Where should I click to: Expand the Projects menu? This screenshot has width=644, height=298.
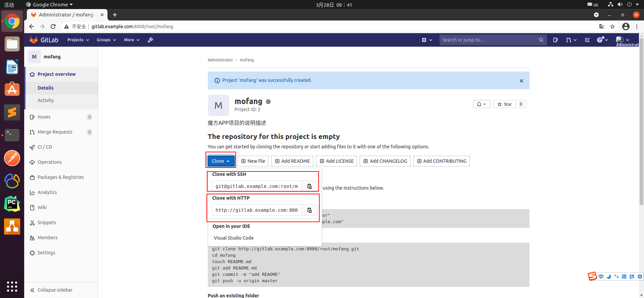click(x=78, y=40)
